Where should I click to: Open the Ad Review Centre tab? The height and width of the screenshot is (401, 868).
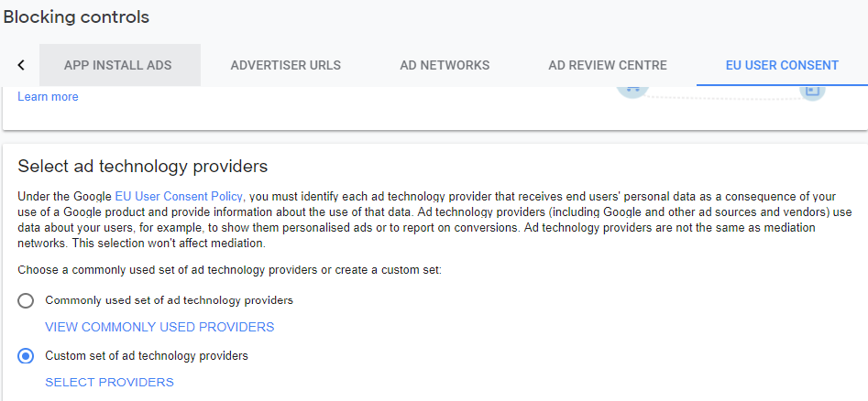pos(608,65)
